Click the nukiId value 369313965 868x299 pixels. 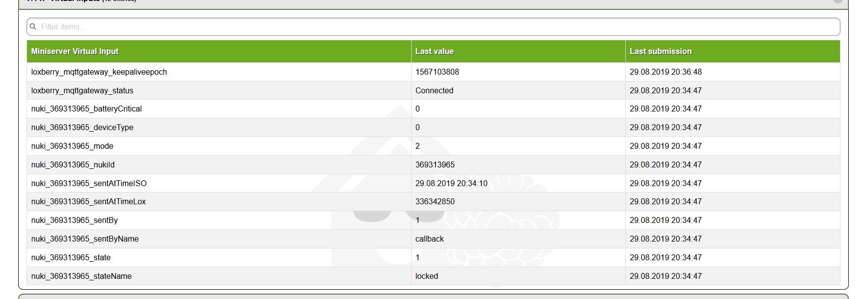(435, 164)
